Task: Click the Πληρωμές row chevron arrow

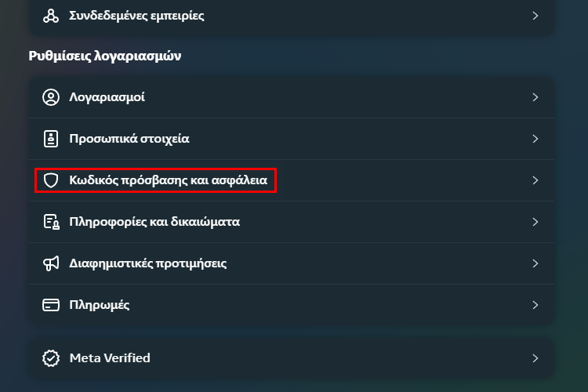Action: coord(535,305)
